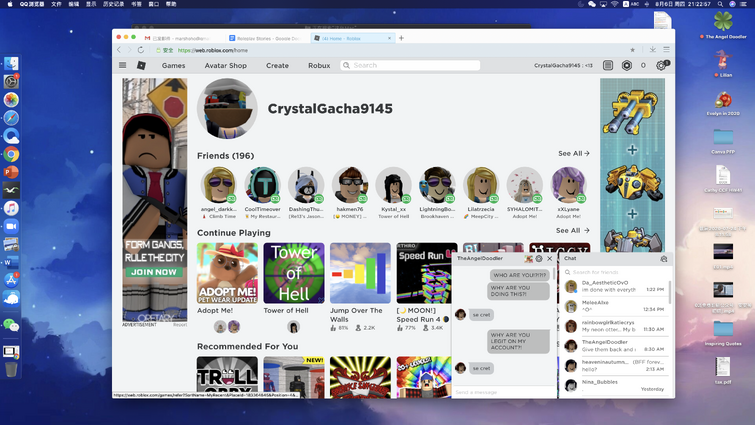Open profile avatar picture of CrystalGacha9145
This screenshot has width=755, height=425.
pos(227,109)
